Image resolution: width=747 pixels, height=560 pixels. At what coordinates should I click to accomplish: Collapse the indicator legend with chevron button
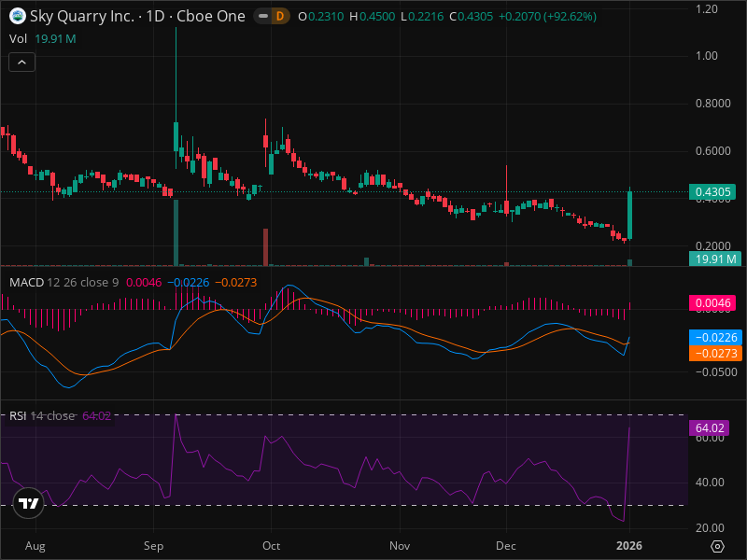[x=21, y=63]
